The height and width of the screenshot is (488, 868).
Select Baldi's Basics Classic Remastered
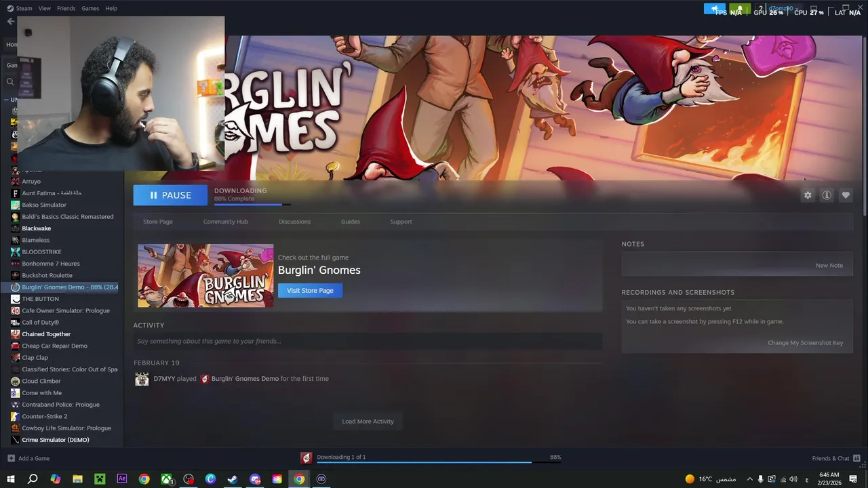tap(67, 217)
